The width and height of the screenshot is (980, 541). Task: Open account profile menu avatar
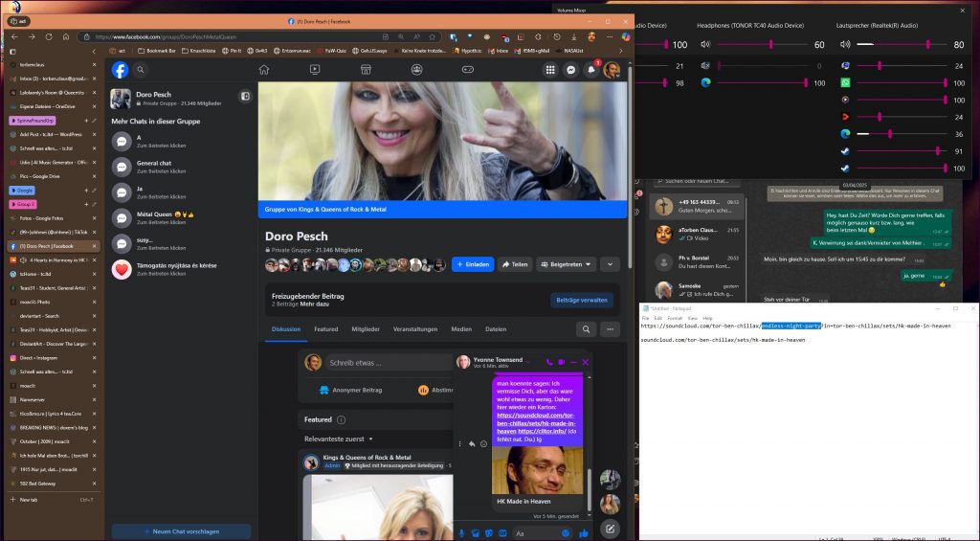(x=612, y=70)
